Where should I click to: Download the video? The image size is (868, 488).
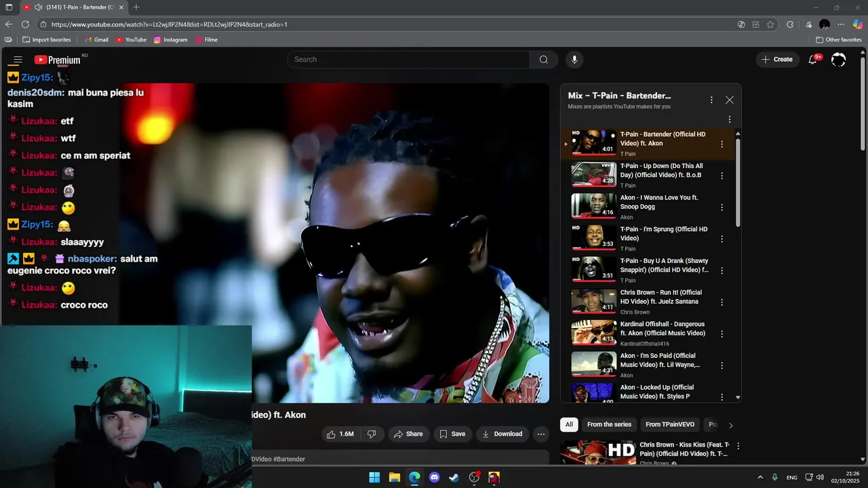click(502, 434)
